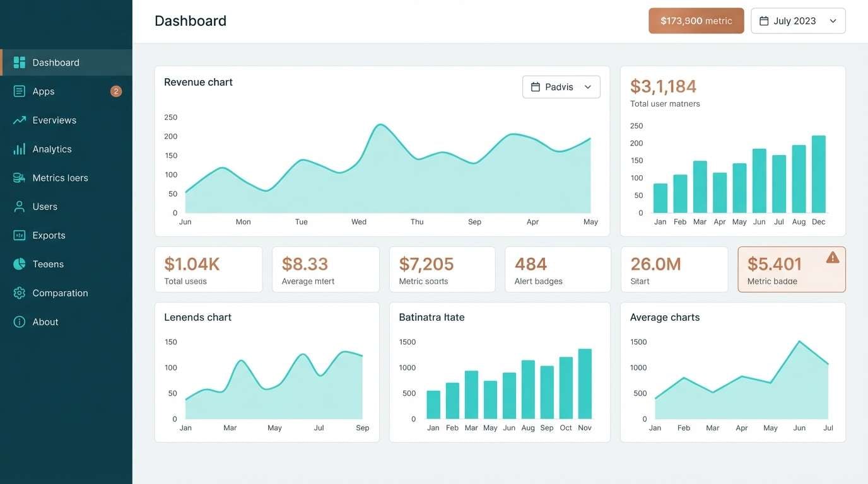868x484 pixels.
Task: Open the July 2023 date dropdown
Action: coord(797,20)
